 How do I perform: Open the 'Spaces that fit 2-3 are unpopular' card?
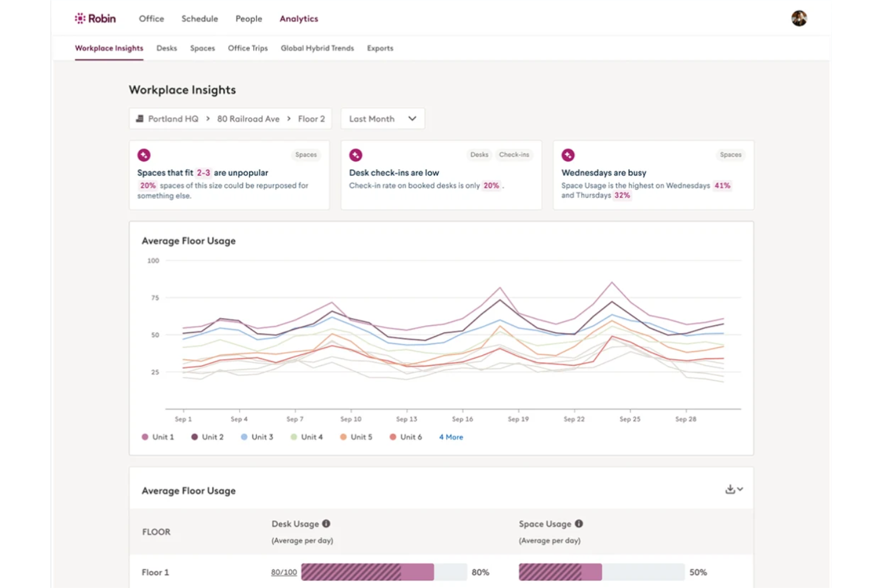[x=229, y=175]
